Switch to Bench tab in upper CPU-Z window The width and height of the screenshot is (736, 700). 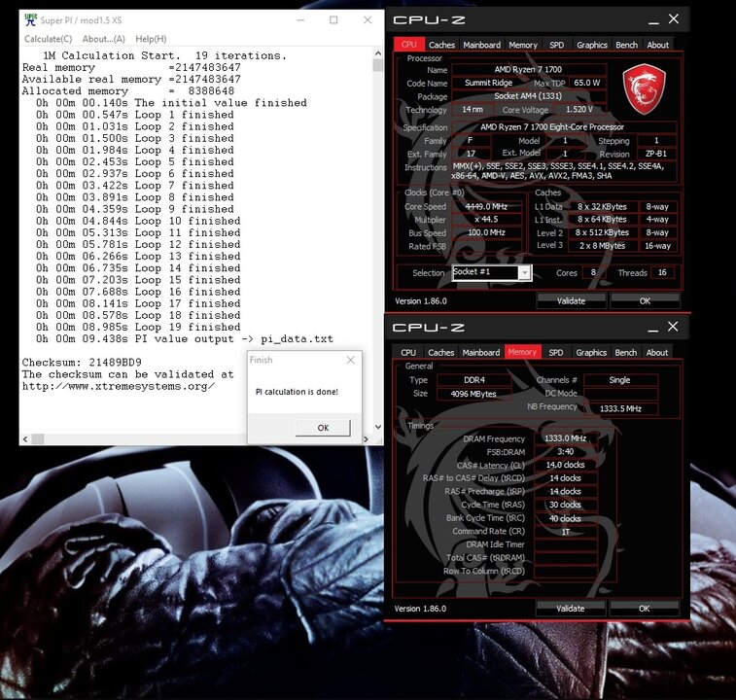tap(627, 45)
